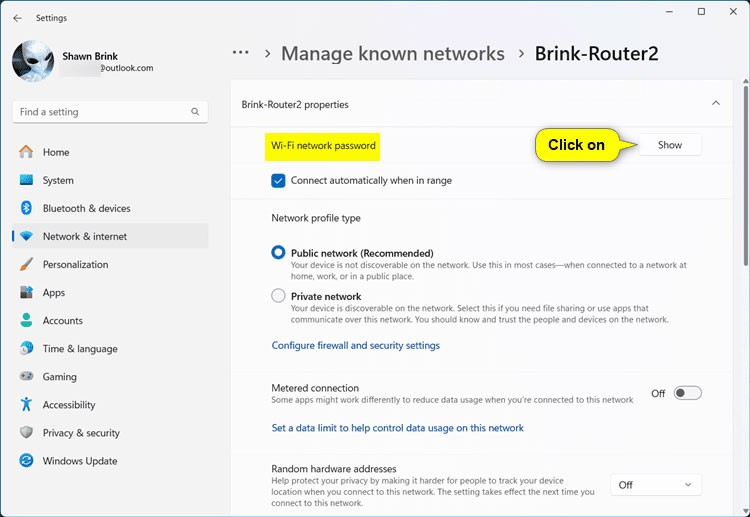The width and height of the screenshot is (750, 517).
Task: Click the search magnifier in Find a setting
Action: 194,112
